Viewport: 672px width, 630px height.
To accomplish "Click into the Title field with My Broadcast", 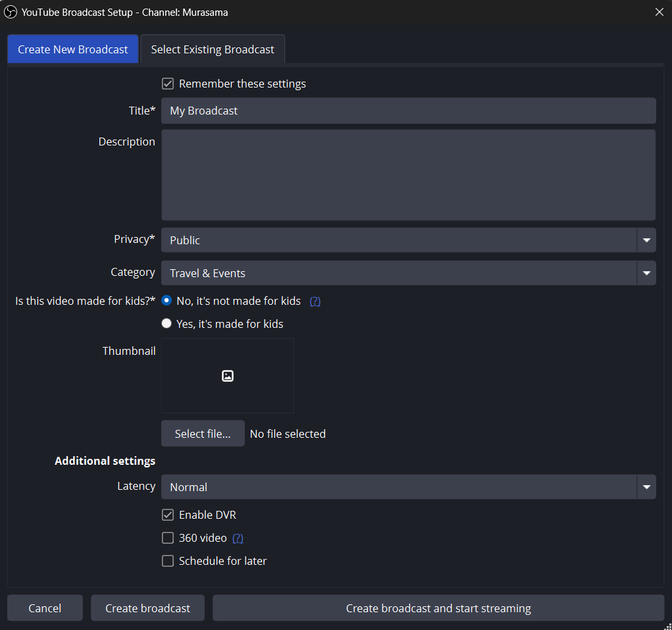I will (408, 111).
